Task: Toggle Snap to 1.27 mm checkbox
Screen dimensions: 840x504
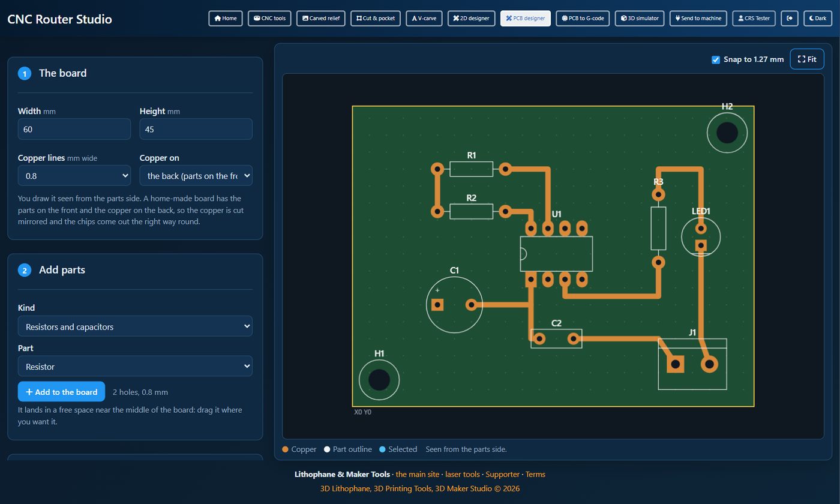Action: 716,59
